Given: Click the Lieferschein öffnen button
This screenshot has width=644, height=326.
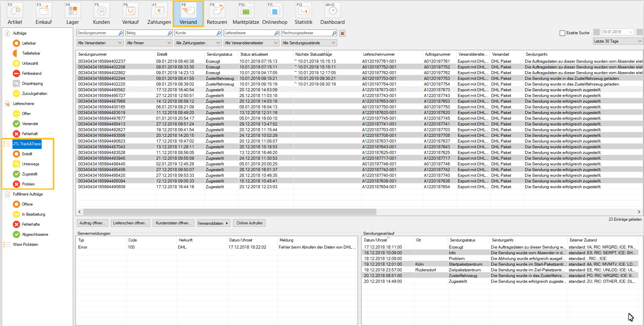Looking at the screenshot, I should pyautogui.click(x=130, y=223).
